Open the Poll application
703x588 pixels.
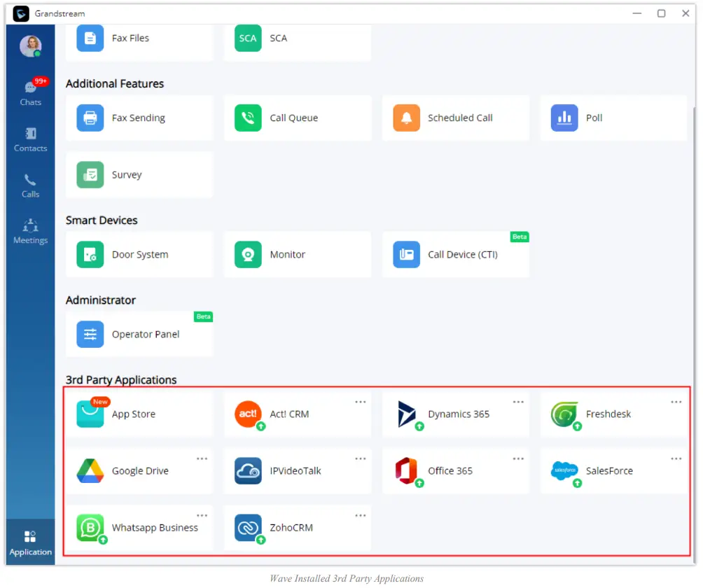tap(594, 118)
